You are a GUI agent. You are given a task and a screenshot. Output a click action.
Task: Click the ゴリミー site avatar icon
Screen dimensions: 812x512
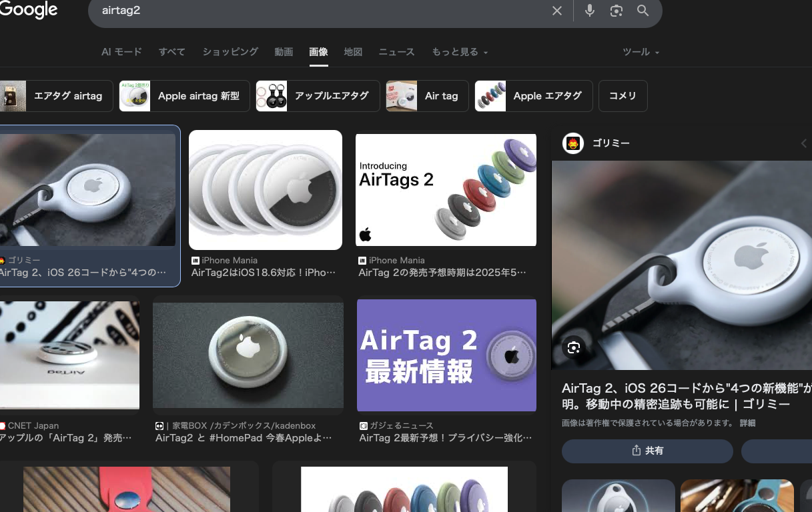(573, 143)
